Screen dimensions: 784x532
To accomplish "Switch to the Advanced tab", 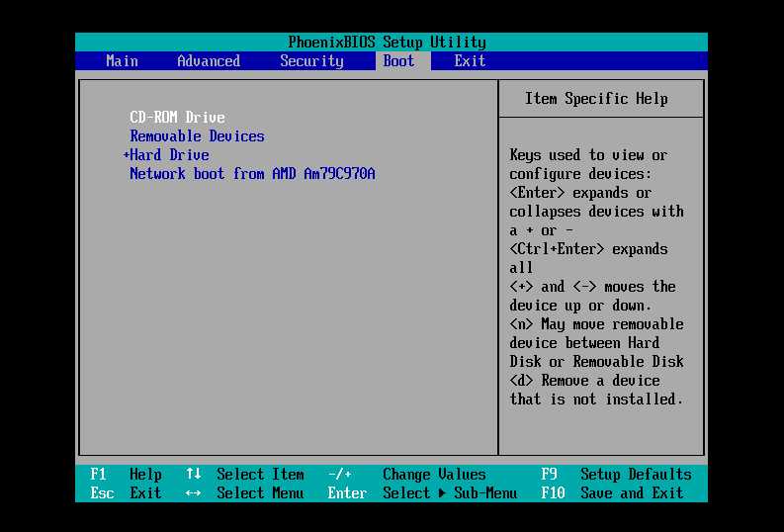I will (209, 61).
